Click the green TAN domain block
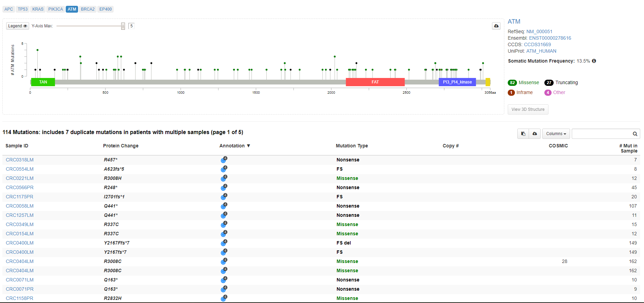 [43, 82]
